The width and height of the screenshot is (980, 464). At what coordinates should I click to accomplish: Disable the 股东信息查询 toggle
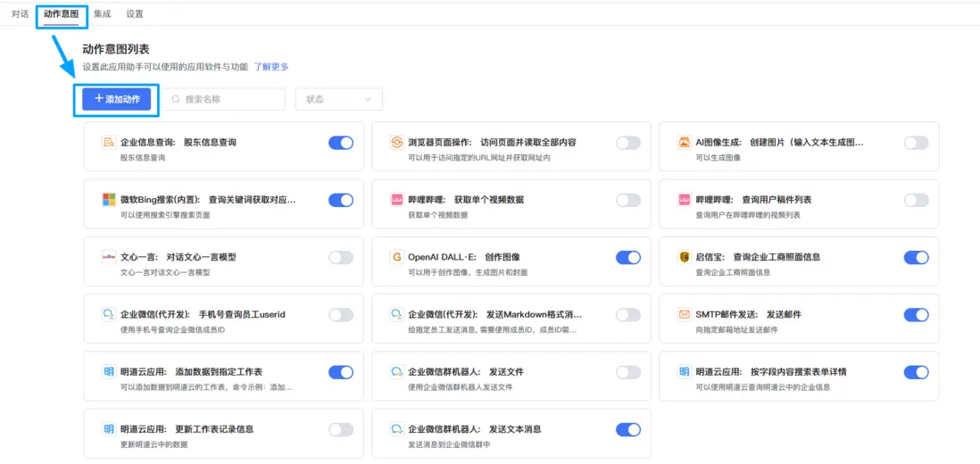tap(341, 143)
